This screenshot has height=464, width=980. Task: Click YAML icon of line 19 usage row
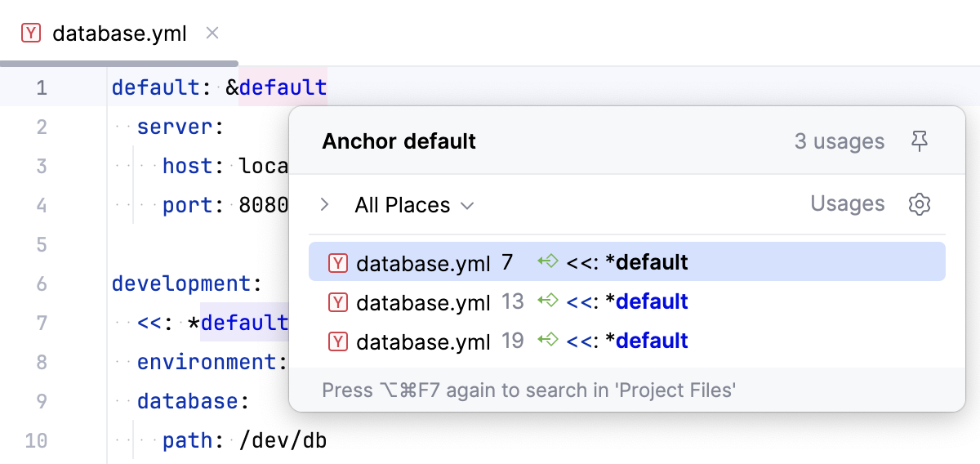coord(337,341)
